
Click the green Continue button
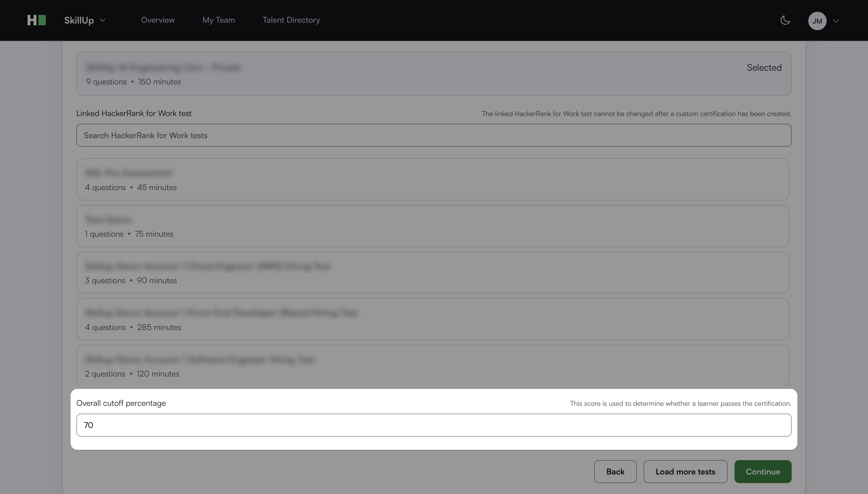tap(763, 472)
